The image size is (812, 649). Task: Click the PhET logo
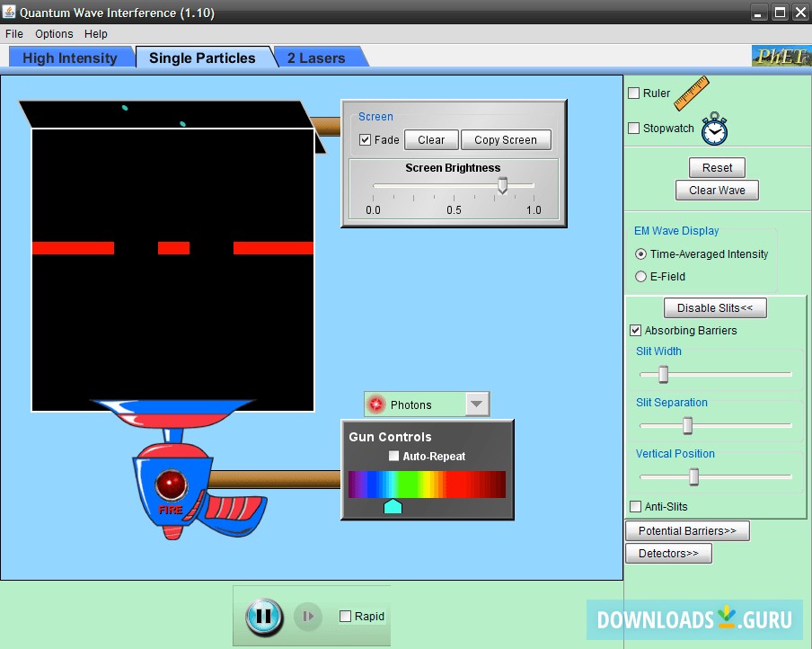coord(781,56)
